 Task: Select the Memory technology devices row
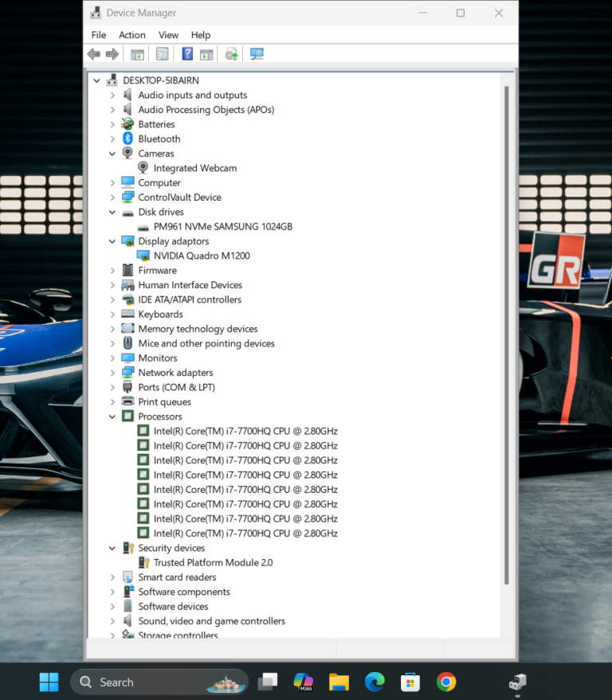pyautogui.click(x=198, y=329)
